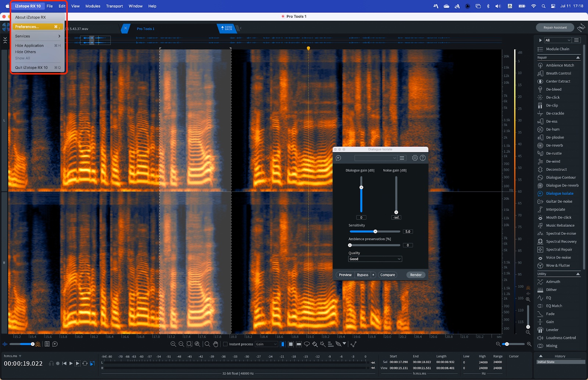588x380 pixels.
Task: Collapse the Repair section
Action: (578, 58)
